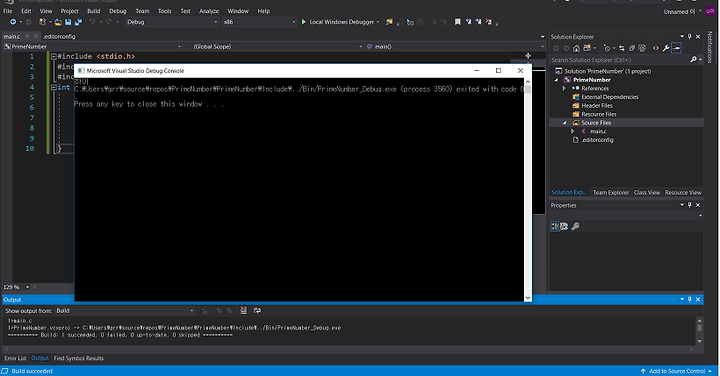Click the Home icon in Solution Explorer

coord(576,48)
